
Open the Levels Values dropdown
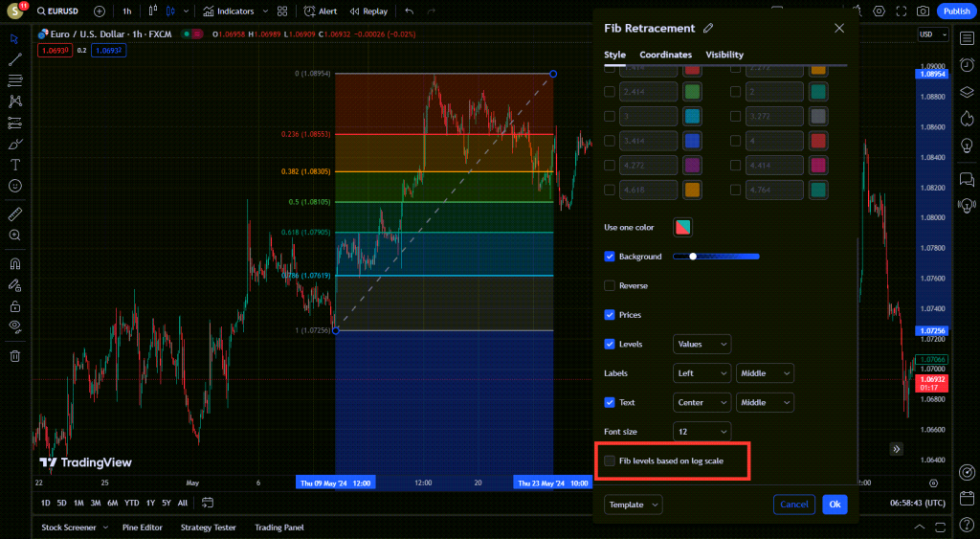coord(702,344)
